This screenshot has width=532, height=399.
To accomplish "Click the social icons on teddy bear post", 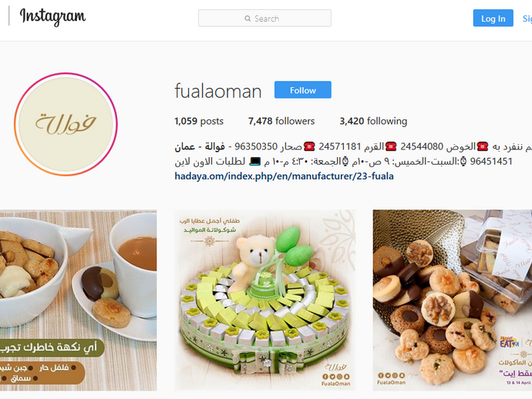I will pyautogui.click(x=336, y=377).
